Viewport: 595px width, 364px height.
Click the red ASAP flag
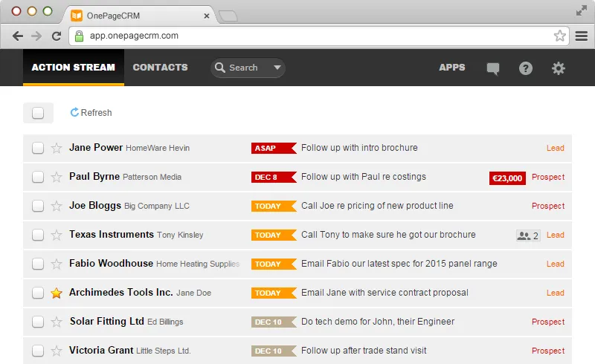tap(274, 149)
